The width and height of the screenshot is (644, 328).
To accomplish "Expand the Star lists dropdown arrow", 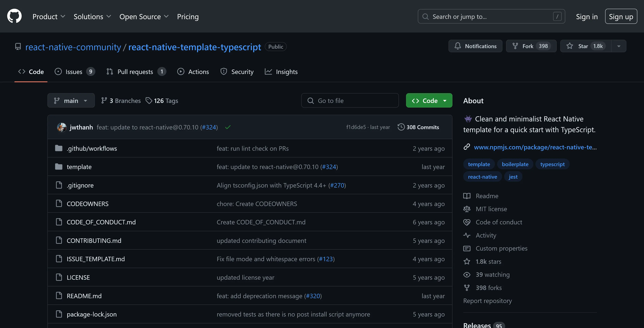I will pos(619,46).
